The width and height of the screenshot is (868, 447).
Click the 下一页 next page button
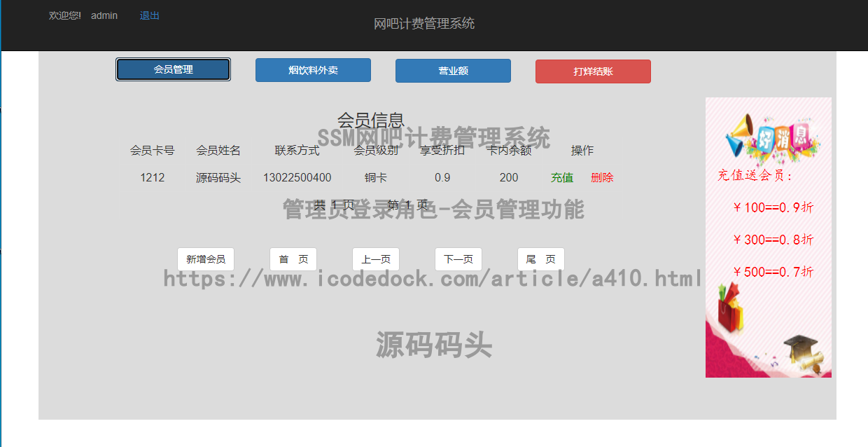458,259
